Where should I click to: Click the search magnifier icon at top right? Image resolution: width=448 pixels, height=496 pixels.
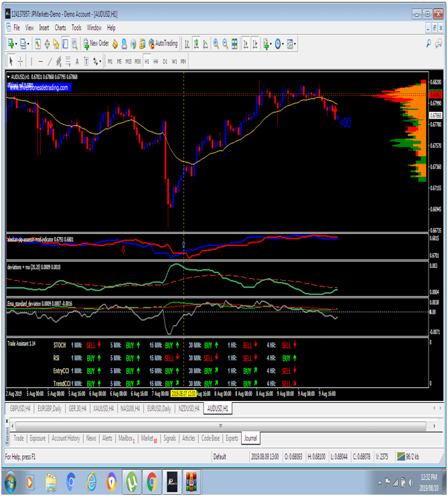(x=429, y=44)
